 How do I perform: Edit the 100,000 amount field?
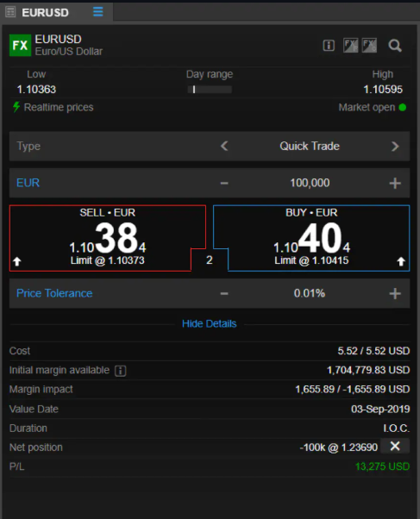pyautogui.click(x=310, y=183)
